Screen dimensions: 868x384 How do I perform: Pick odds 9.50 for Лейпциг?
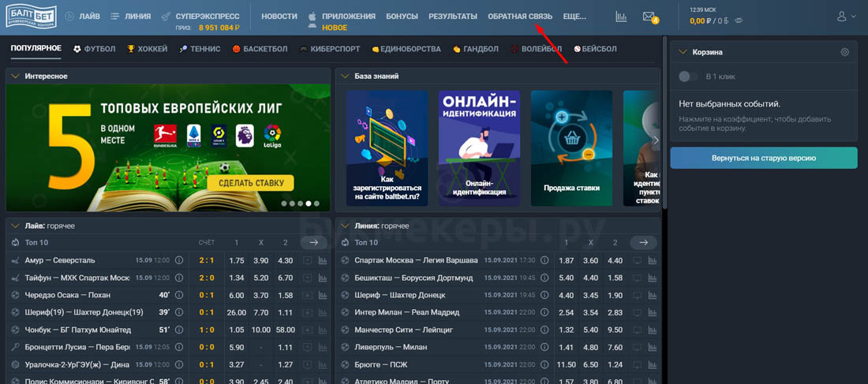[x=615, y=330]
